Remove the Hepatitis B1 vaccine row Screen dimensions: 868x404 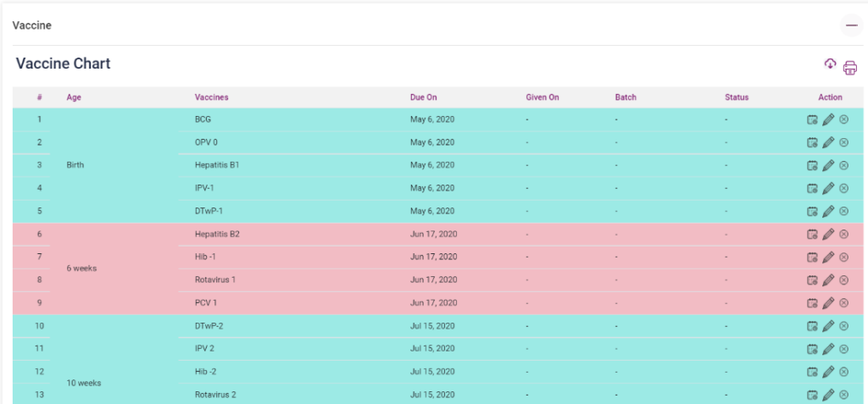(843, 165)
